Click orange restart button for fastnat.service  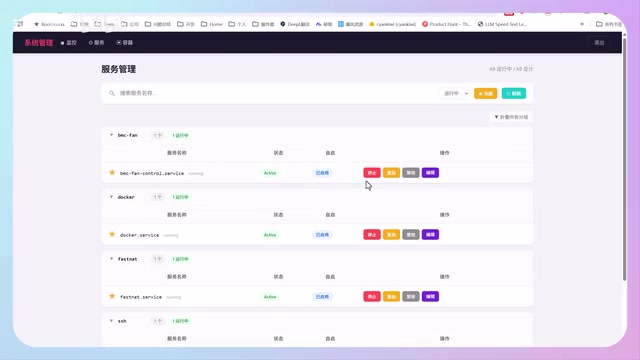tap(391, 296)
